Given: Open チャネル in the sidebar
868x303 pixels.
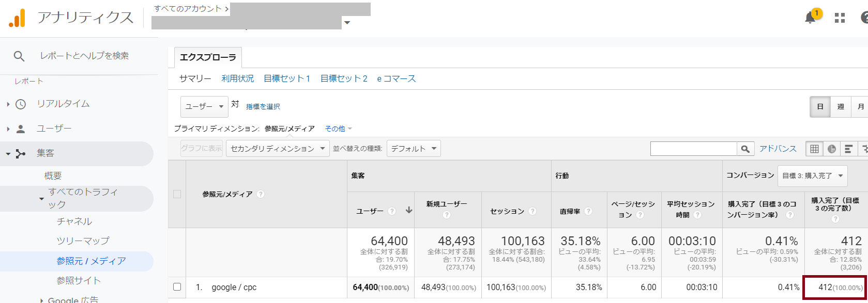Looking at the screenshot, I should [74, 221].
